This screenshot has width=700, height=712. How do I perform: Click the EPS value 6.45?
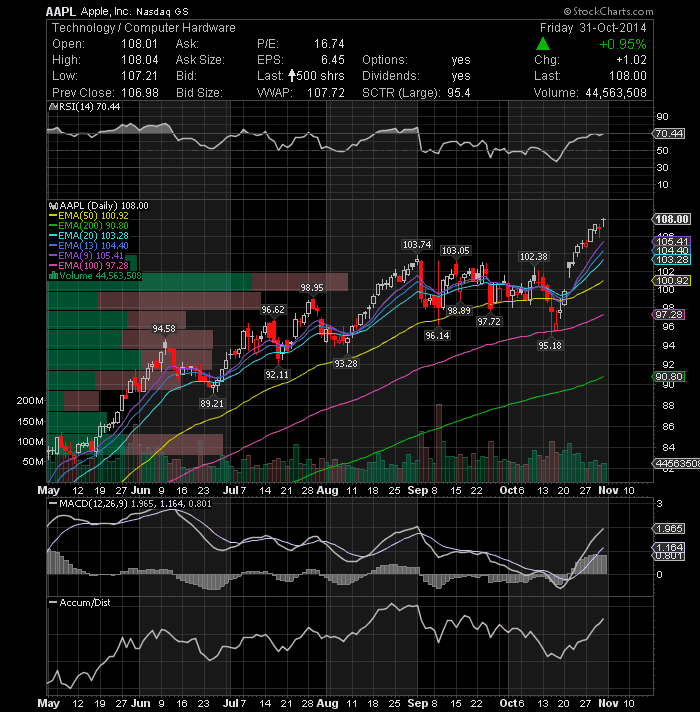pyautogui.click(x=333, y=60)
